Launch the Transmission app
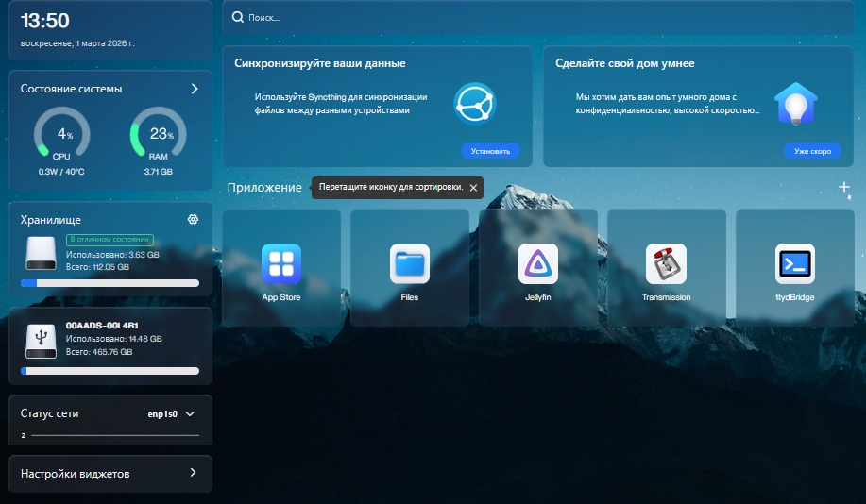Image resolution: width=866 pixels, height=504 pixels. pos(666,264)
